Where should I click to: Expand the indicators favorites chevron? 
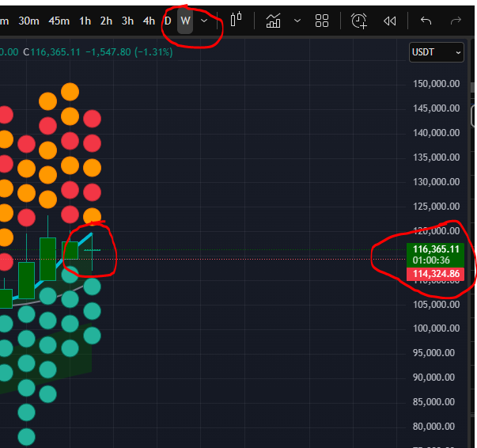pyautogui.click(x=297, y=21)
